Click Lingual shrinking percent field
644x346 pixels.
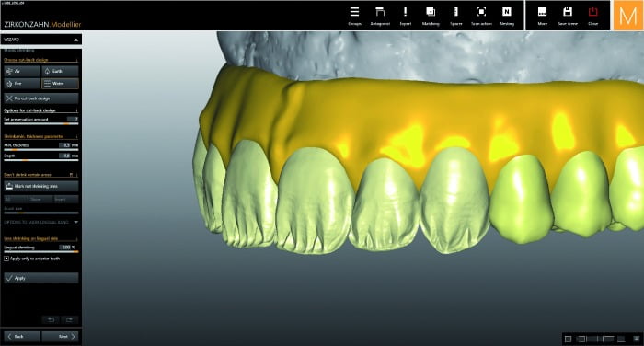(x=64, y=248)
